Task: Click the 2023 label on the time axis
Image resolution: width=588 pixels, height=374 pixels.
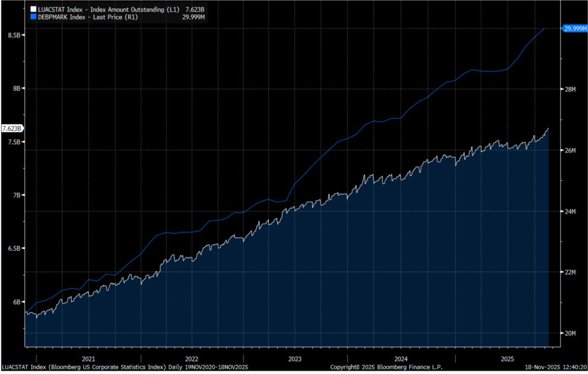Action: (295, 358)
